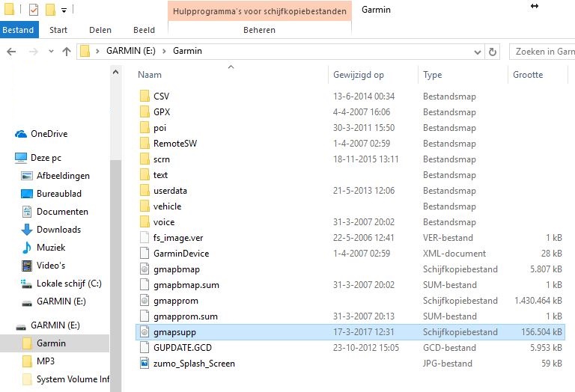575x392 pixels.
Task: Click the userdata folder icon
Action: coord(144,191)
